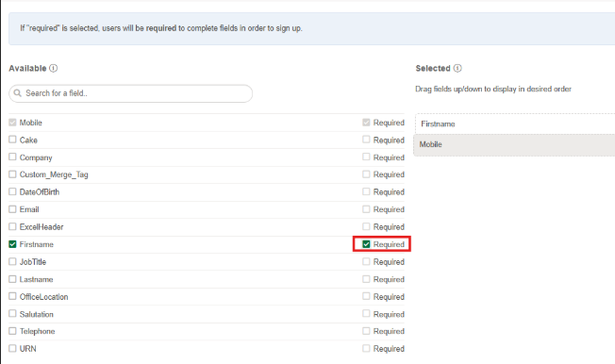Click the 'Firstname' label in Available list
Image resolution: width=615 pixels, height=364 pixels.
point(37,244)
